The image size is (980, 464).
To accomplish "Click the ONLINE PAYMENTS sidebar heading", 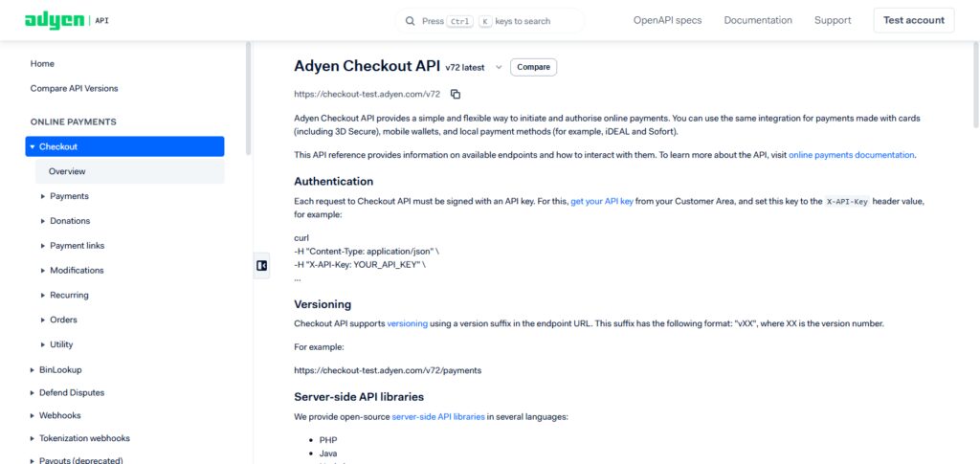I will [x=73, y=122].
